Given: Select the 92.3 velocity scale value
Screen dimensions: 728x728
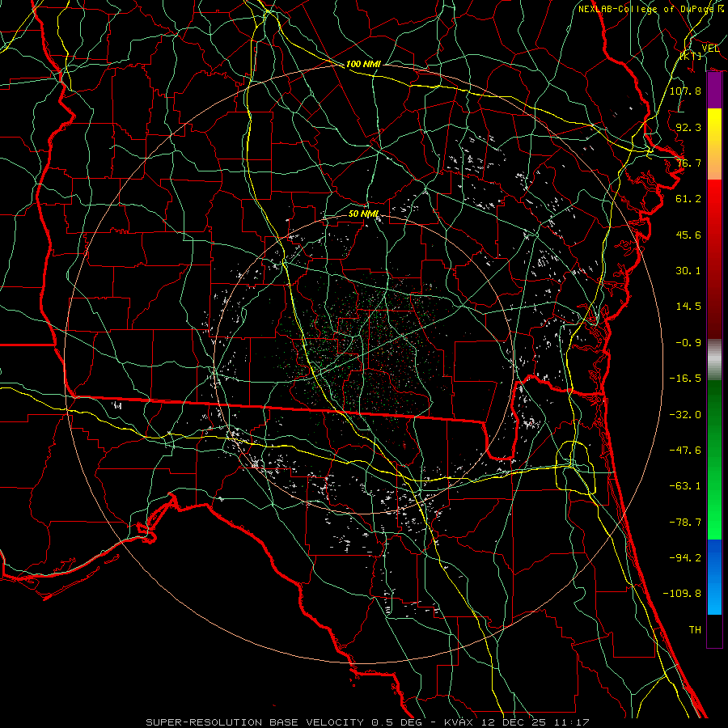Looking at the screenshot, I should (x=688, y=127).
